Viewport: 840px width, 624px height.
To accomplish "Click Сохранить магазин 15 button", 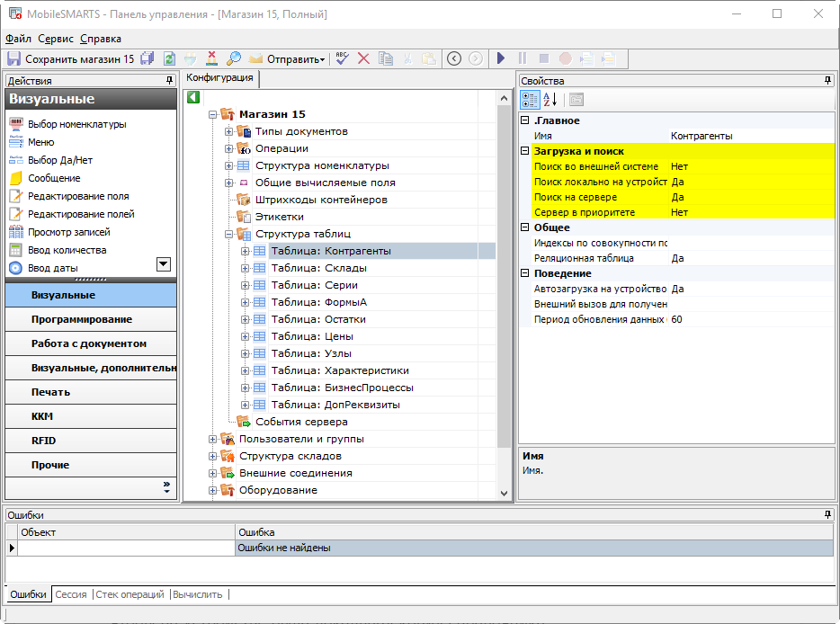I will coord(71,59).
